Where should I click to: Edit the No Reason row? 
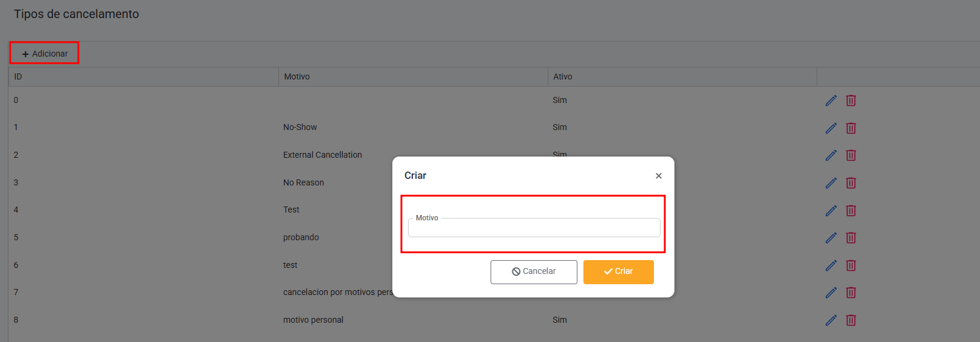point(831,183)
